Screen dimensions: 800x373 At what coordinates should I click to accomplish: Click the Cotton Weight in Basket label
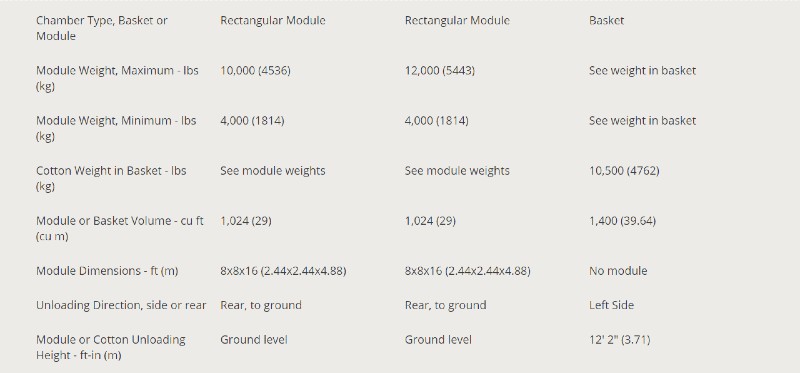pos(111,178)
